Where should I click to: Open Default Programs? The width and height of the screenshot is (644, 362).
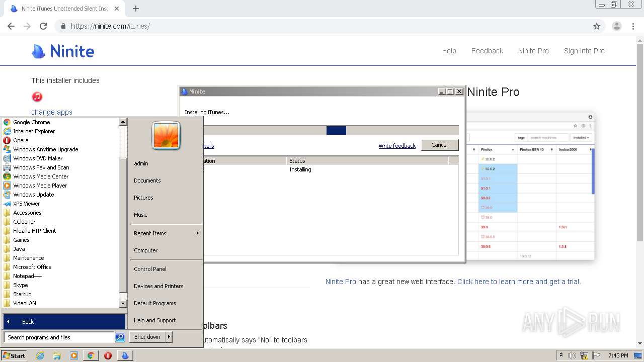click(155, 303)
